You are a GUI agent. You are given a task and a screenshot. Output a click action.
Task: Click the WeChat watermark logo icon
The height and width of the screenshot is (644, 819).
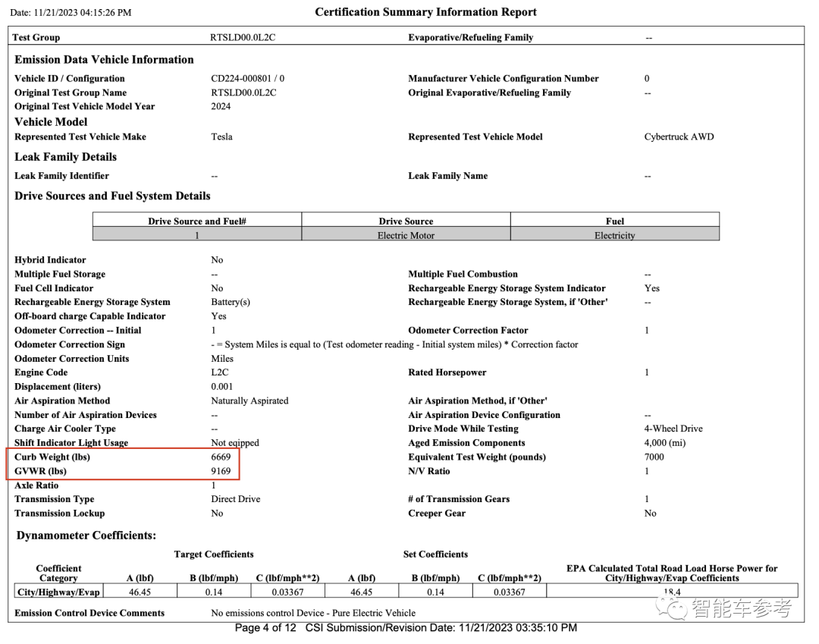[x=672, y=608]
